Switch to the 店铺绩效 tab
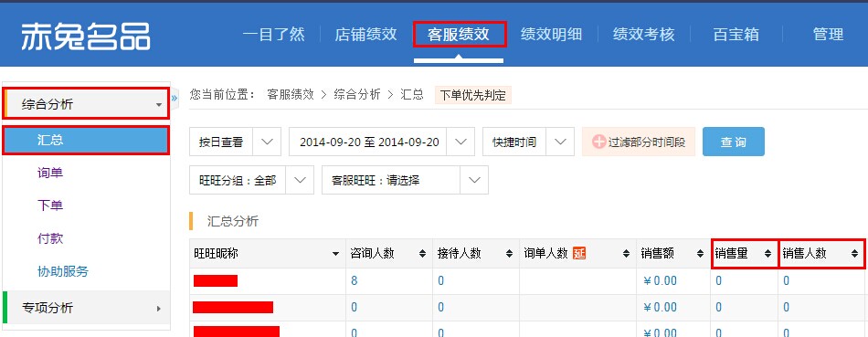This screenshot has height=337, width=868. click(x=365, y=35)
